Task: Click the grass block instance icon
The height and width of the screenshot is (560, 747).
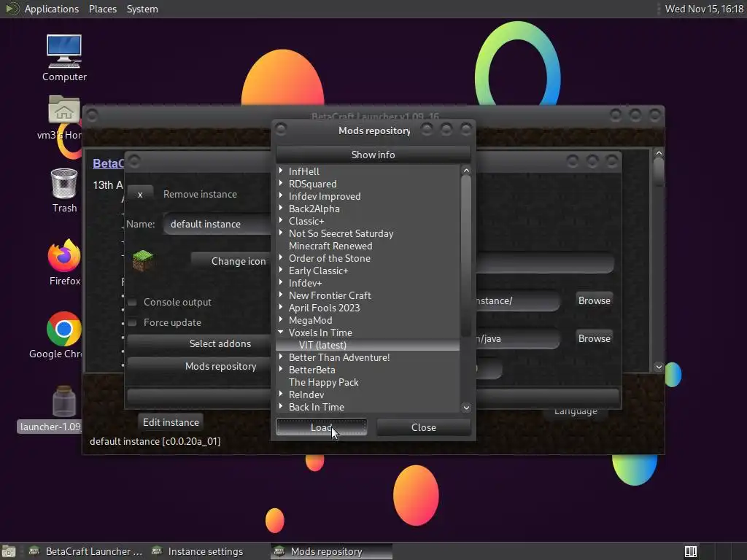Action: pos(142,260)
